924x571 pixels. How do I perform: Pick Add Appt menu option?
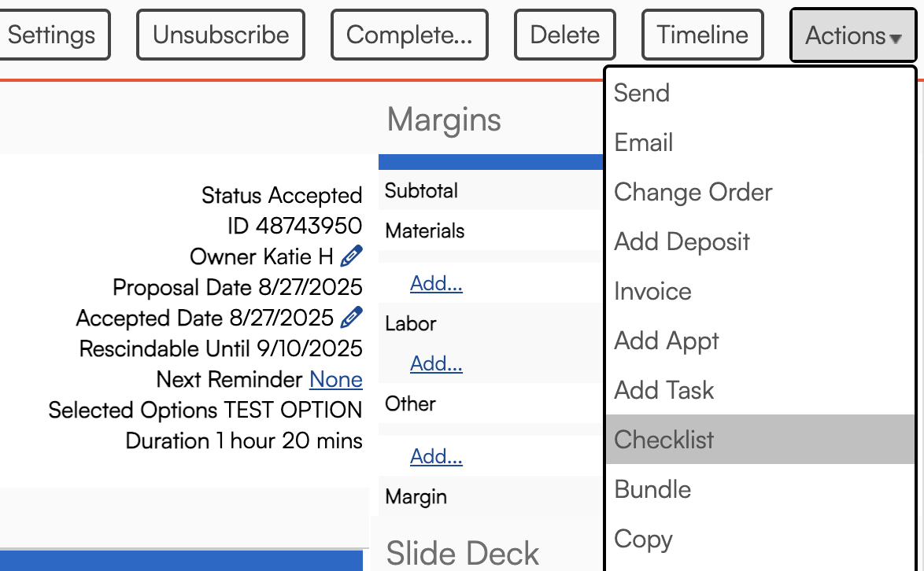(x=666, y=341)
